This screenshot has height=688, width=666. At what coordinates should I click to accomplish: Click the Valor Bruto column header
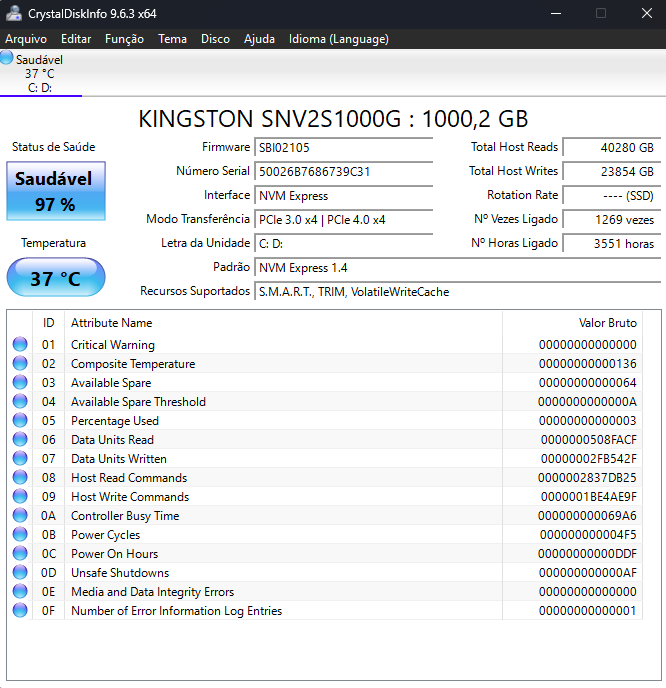572,323
